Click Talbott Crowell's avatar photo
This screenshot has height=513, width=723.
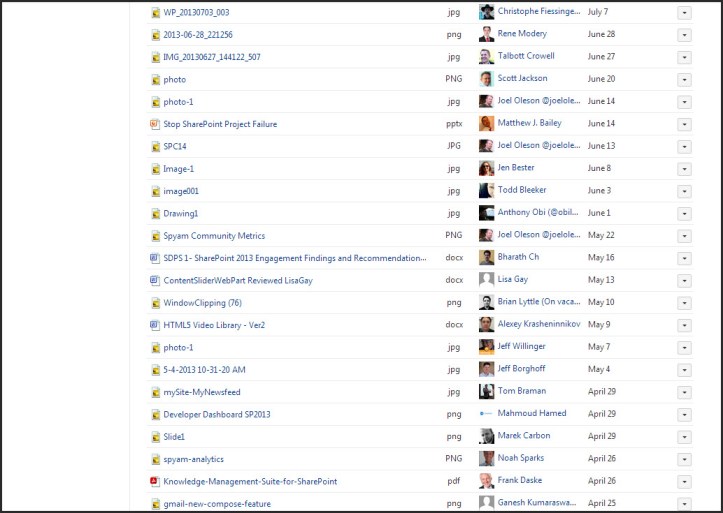pyautogui.click(x=486, y=57)
